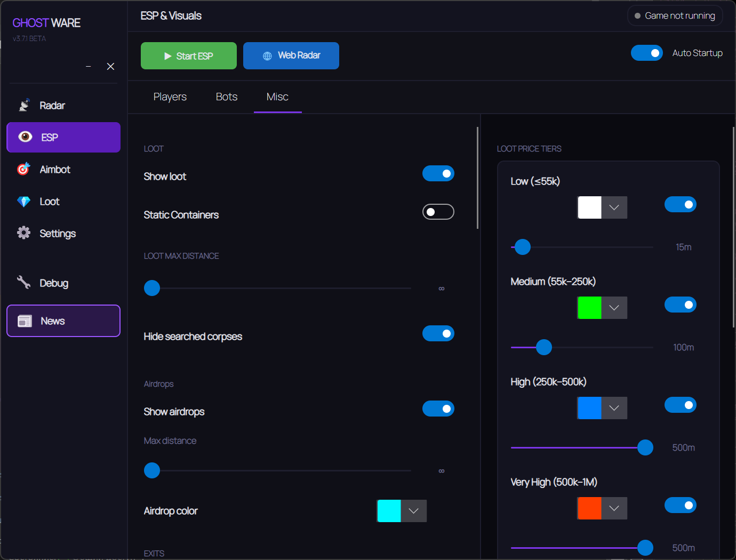The width and height of the screenshot is (736, 560).
Task: Toggle Auto Startup switch
Action: [647, 53]
